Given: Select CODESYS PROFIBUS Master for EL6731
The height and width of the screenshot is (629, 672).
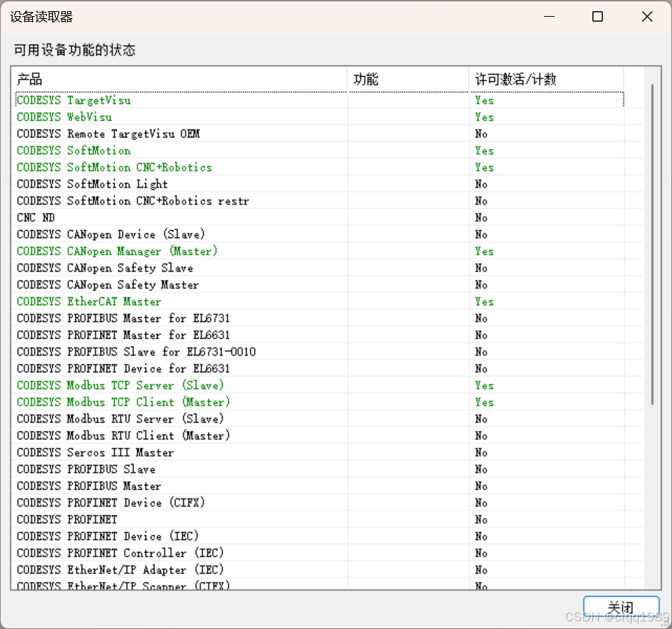Looking at the screenshot, I should [320, 318].
